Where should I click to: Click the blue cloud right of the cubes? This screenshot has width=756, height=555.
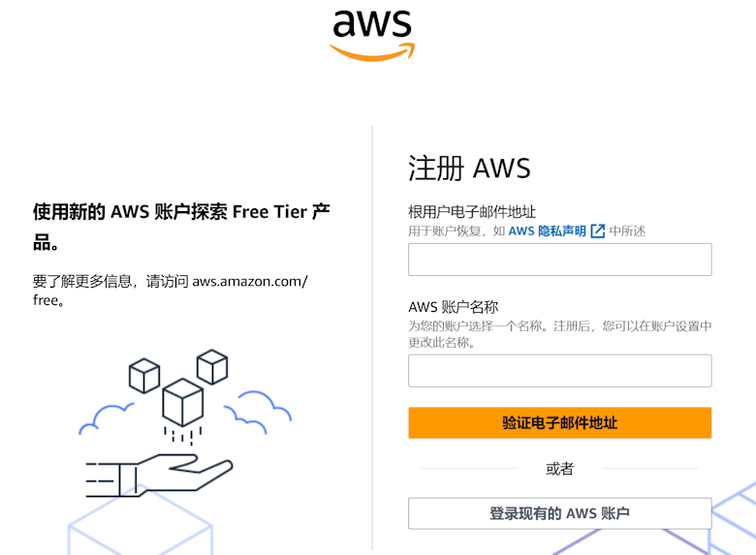(258, 412)
